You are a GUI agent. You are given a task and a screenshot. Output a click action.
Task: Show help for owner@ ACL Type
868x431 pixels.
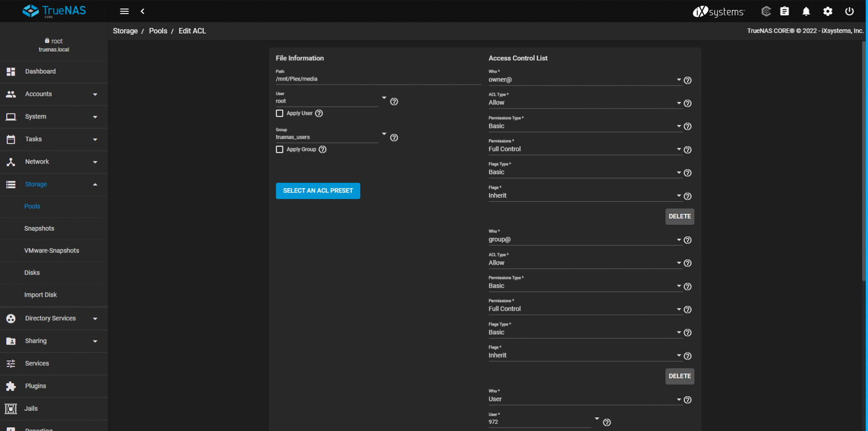pyautogui.click(x=688, y=104)
